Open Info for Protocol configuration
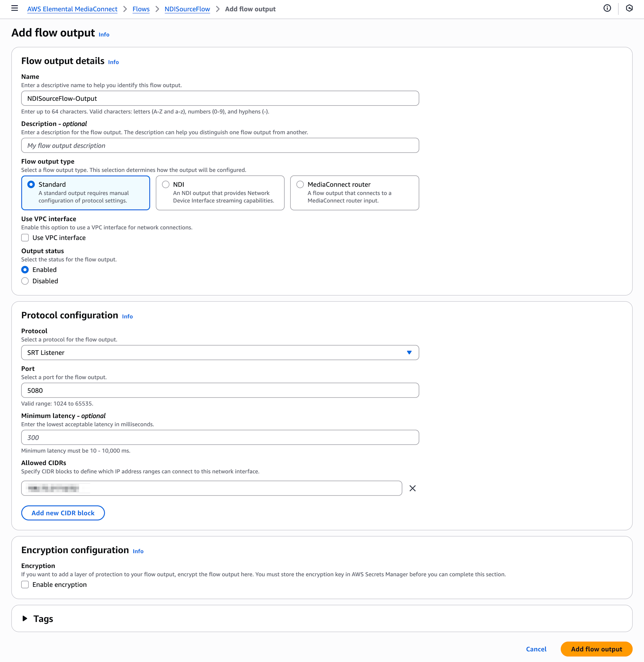This screenshot has width=644, height=662. coord(127,316)
